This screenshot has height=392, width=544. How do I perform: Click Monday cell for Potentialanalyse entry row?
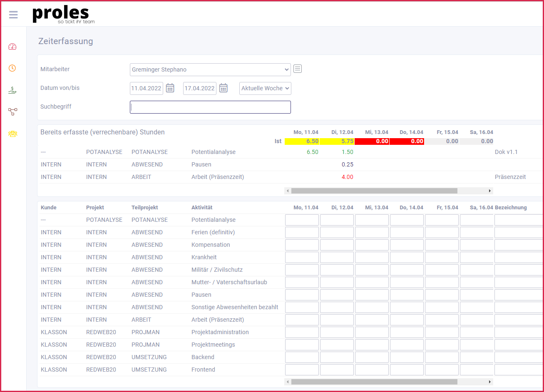302,220
